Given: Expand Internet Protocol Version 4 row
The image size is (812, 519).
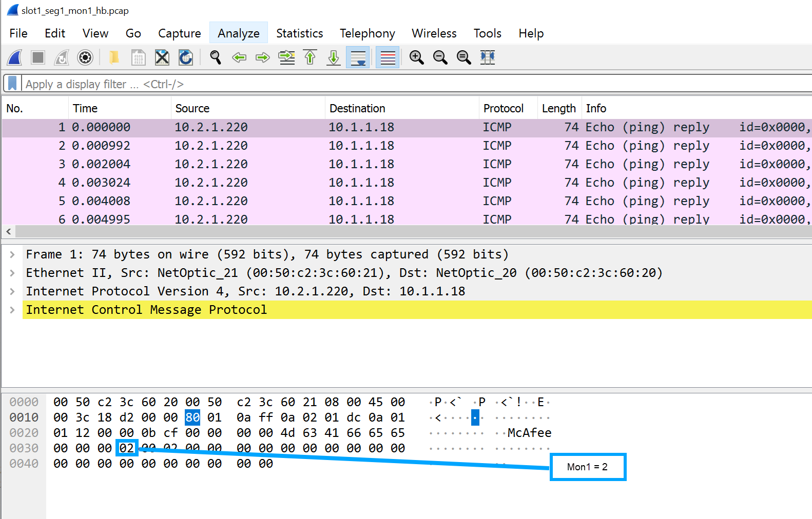Looking at the screenshot, I should (x=12, y=291).
